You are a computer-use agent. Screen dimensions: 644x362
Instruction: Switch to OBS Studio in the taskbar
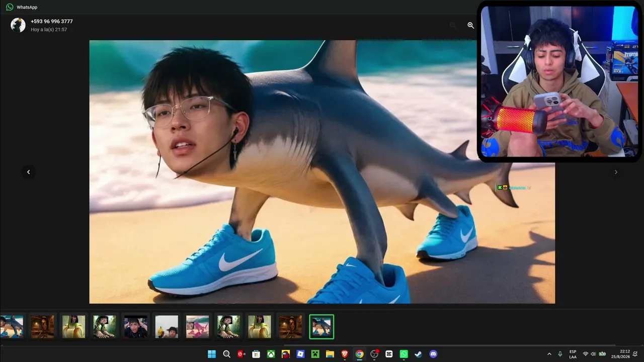[374, 354]
